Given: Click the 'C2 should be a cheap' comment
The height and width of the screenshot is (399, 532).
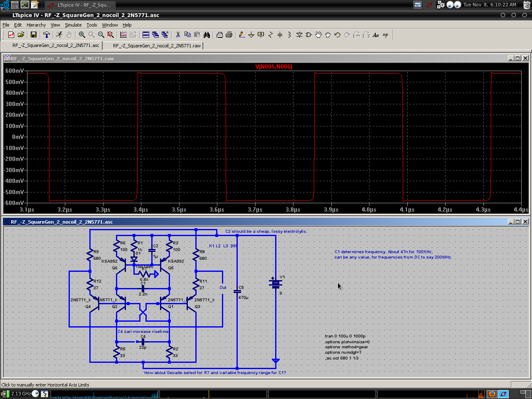Looking at the screenshot, I should click(266, 231).
